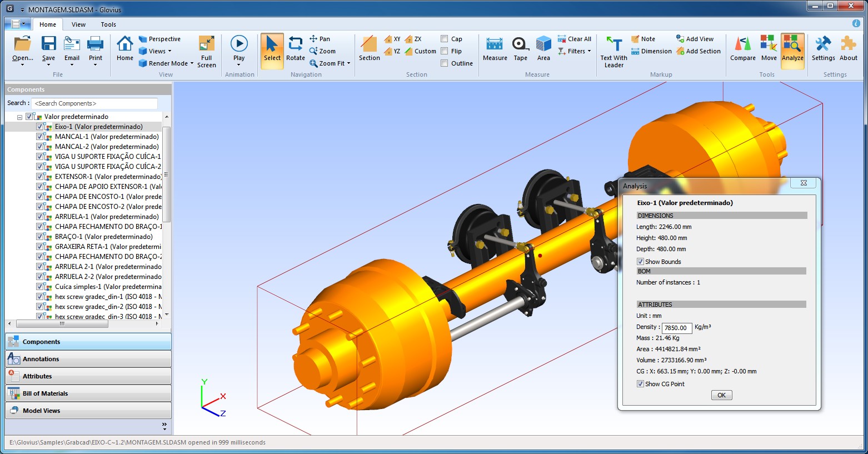Click the Print icon
Screen dimensions: 868x454
[95, 44]
